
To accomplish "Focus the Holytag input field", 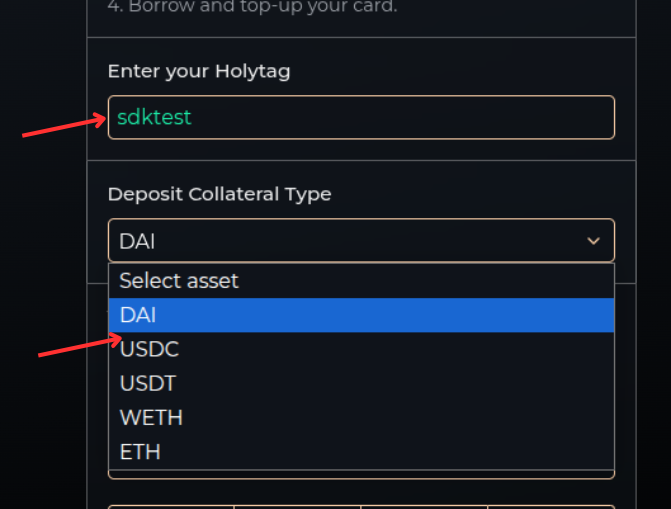I will pyautogui.click(x=361, y=117).
